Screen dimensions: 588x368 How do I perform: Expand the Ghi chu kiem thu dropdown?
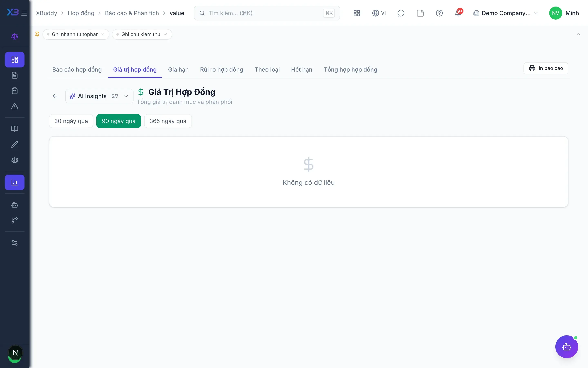(142, 34)
